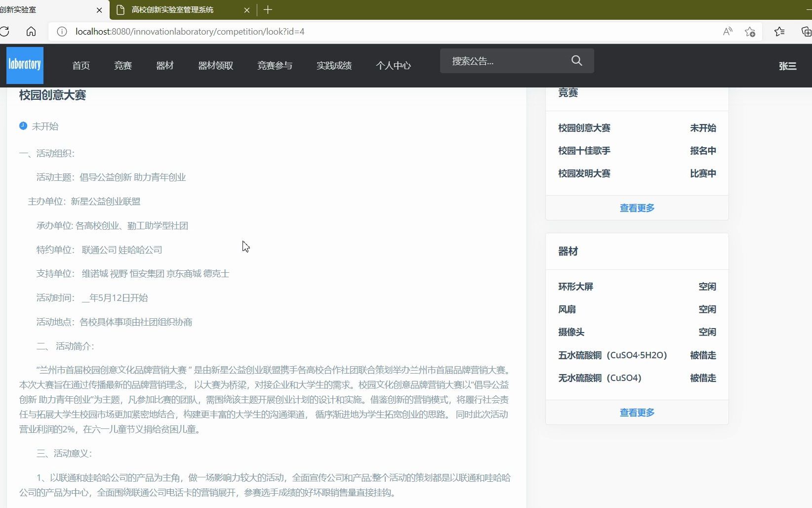Open a new browser tab
812x508 pixels.
coord(268,10)
